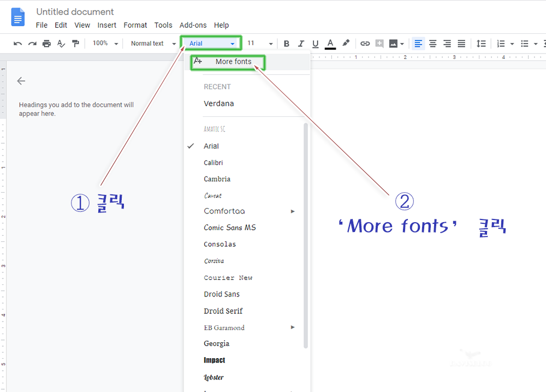Toggle italic formatting

[x=301, y=44]
